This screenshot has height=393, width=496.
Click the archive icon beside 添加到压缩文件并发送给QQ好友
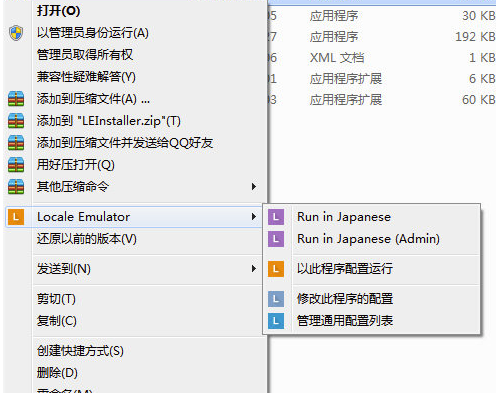pos(16,143)
